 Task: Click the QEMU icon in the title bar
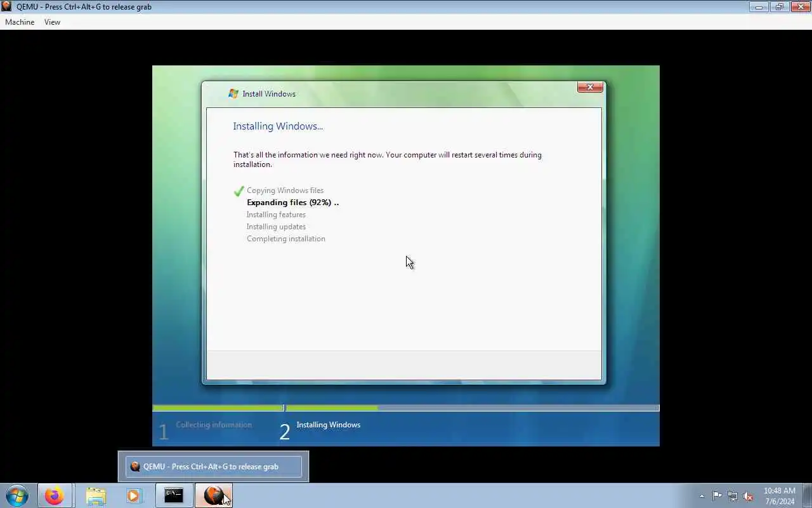coord(6,6)
